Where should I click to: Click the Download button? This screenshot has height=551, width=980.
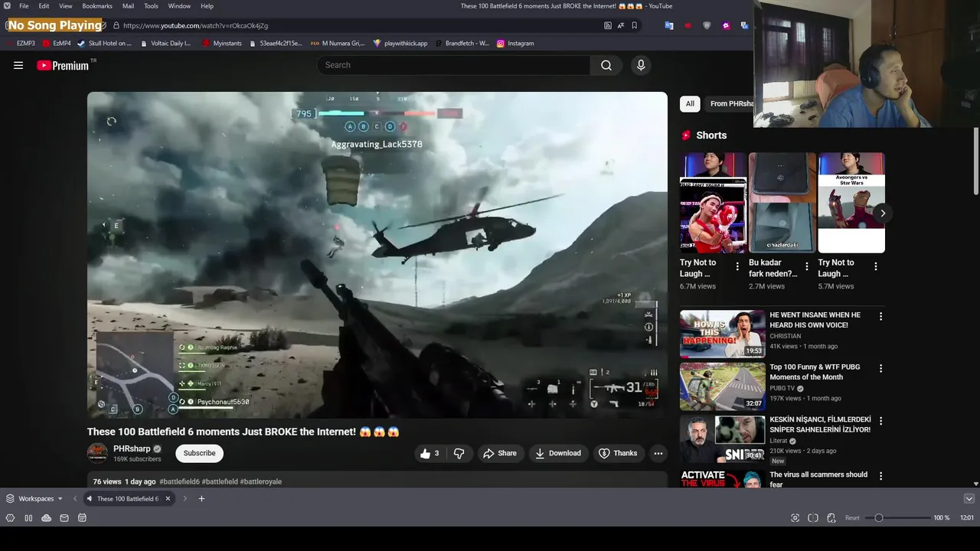click(x=558, y=453)
